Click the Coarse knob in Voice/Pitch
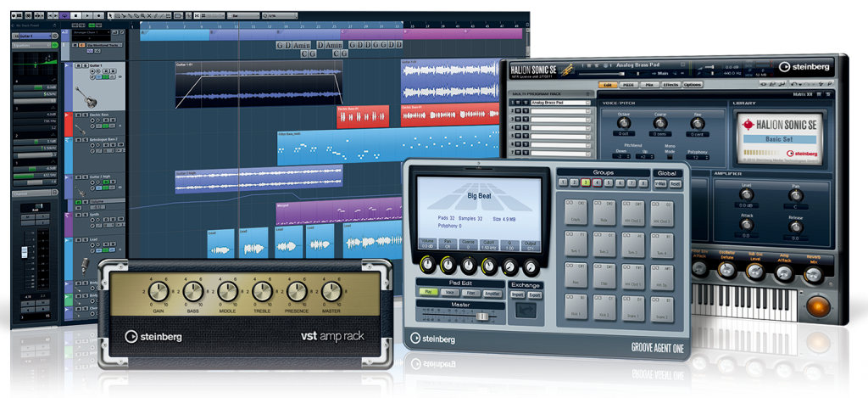This screenshot has width=868, height=398. [x=660, y=124]
